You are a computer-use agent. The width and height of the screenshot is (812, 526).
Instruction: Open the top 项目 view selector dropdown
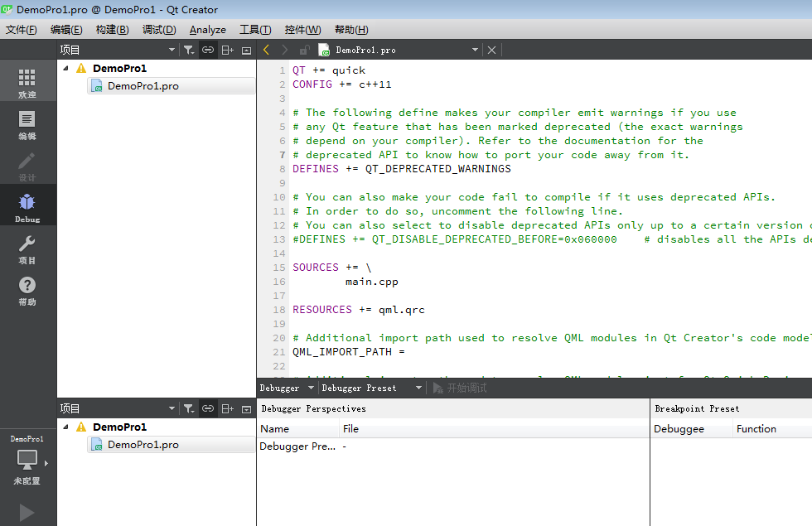click(x=172, y=50)
